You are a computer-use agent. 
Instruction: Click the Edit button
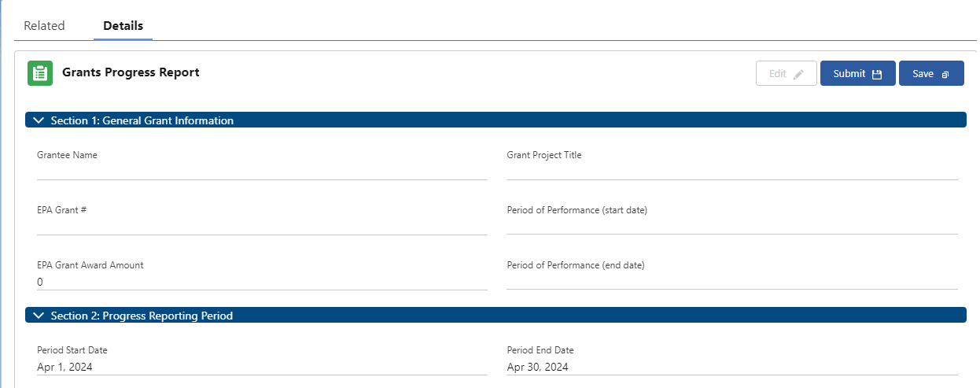point(786,73)
